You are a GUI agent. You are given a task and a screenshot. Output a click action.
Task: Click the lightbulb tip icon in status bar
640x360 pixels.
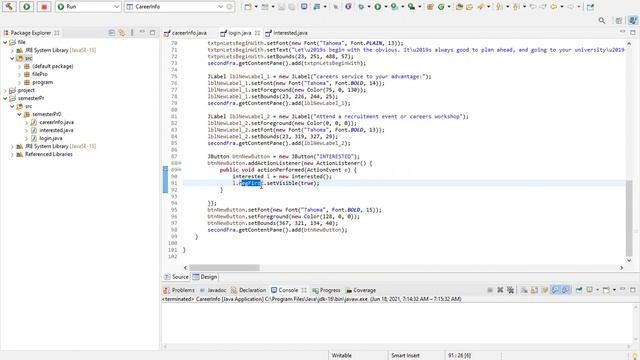[635, 356]
